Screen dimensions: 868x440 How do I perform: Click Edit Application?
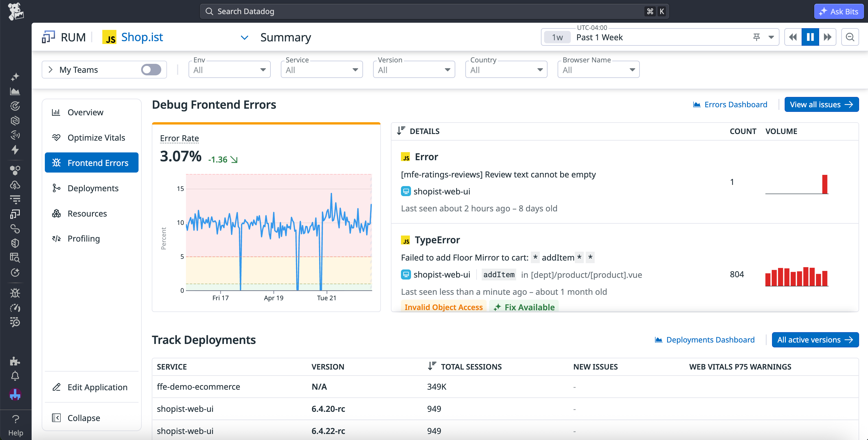tap(92, 387)
